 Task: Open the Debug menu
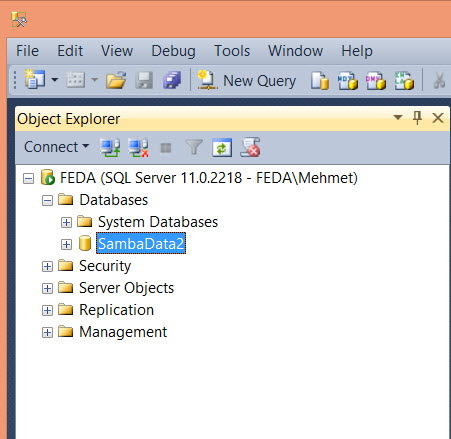point(173,51)
